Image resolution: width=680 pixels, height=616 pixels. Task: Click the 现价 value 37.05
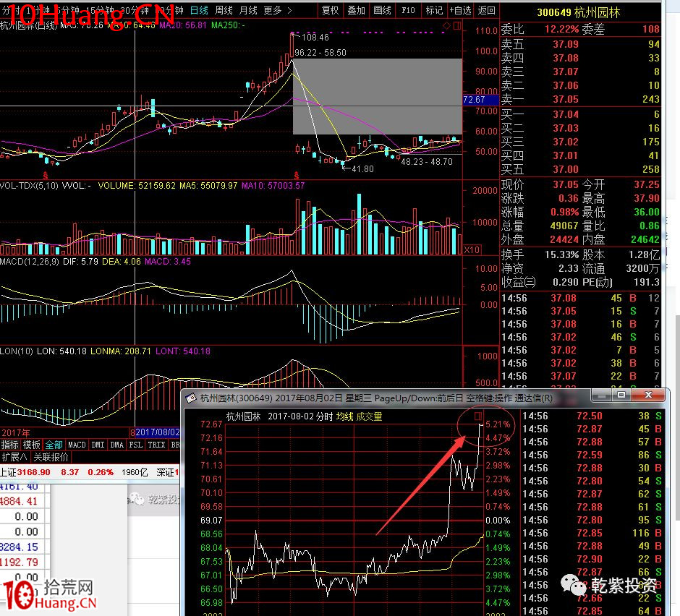coord(566,184)
